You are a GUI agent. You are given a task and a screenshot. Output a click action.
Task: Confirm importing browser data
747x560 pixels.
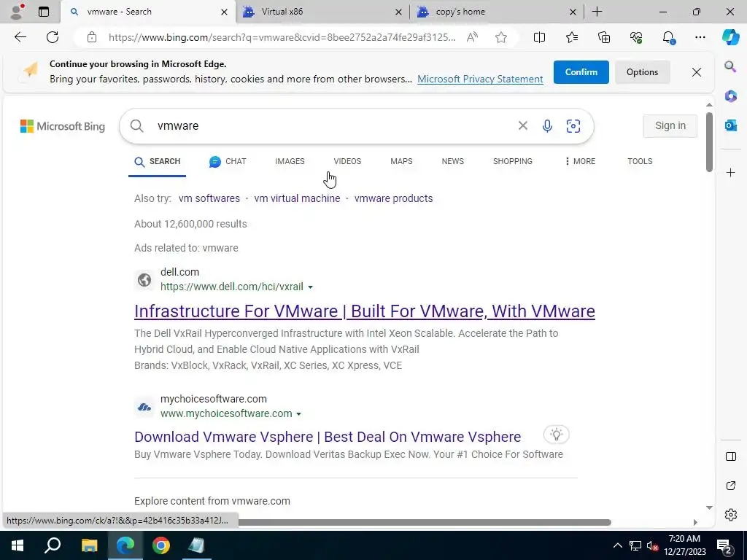[x=581, y=72]
